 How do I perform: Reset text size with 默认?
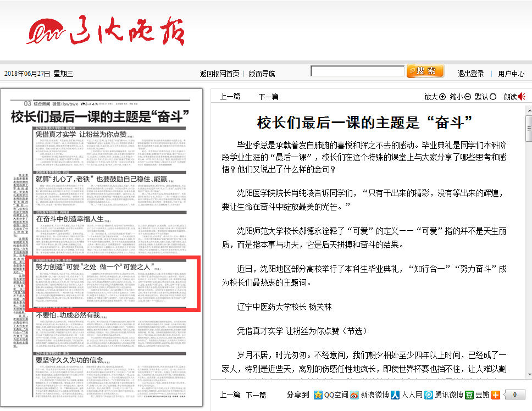point(485,97)
